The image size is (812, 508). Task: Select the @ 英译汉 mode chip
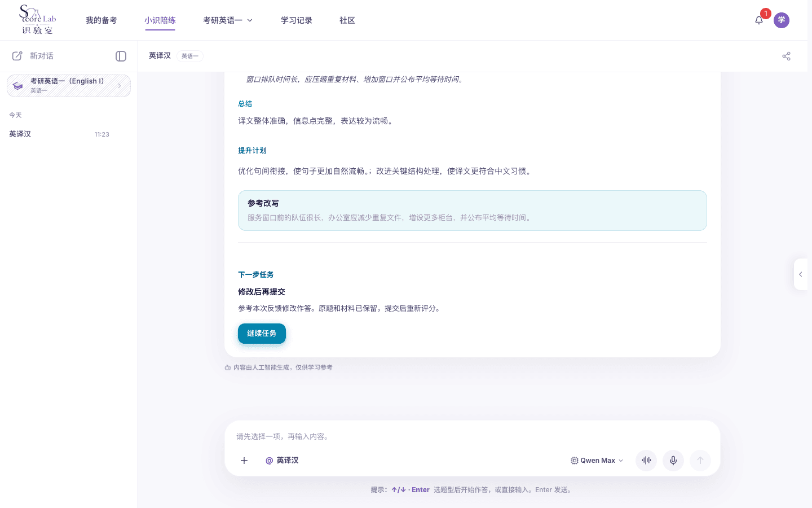(282, 461)
